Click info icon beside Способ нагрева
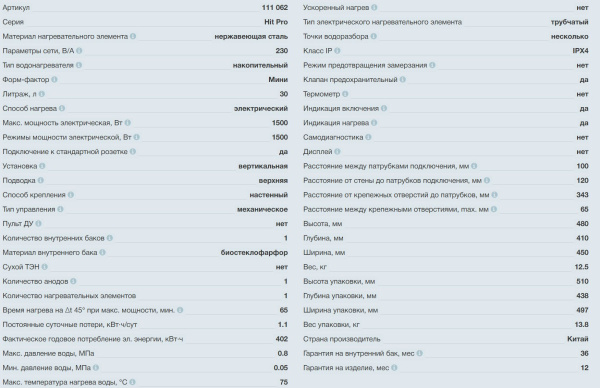This screenshot has width=600, height=388. tap(62, 108)
